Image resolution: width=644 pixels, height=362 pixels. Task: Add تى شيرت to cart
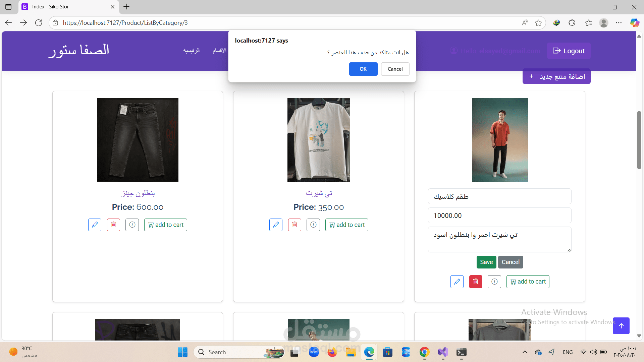[x=347, y=225]
